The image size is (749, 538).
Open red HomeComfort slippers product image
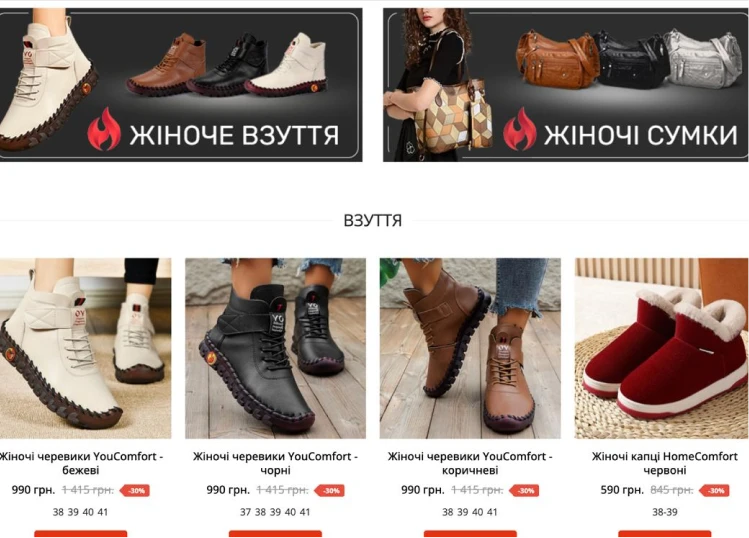click(x=662, y=348)
